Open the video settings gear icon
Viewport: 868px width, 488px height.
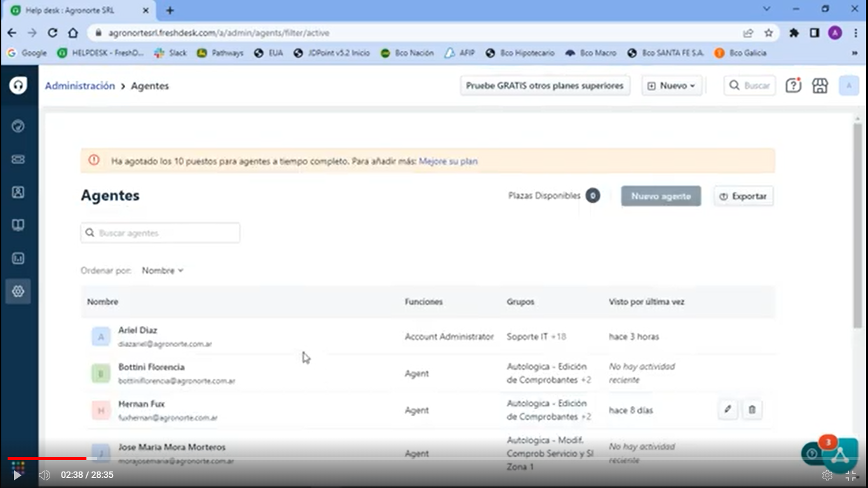tap(827, 475)
